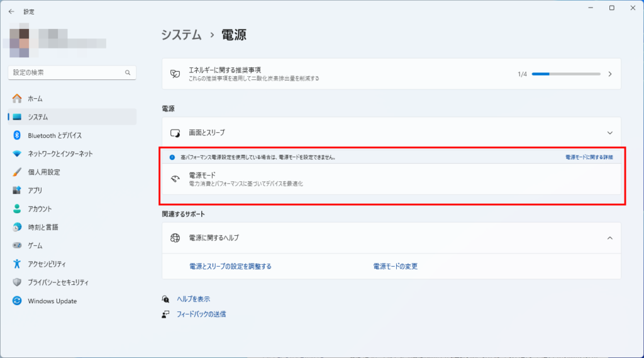Open ネットワークとインターネット settings
The width and height of the screenshot is (644, 358).
(x=72, y=154)
